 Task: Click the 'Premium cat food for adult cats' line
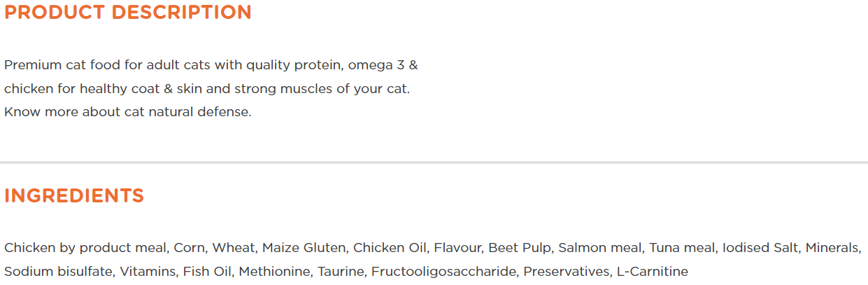click(211, 66)
